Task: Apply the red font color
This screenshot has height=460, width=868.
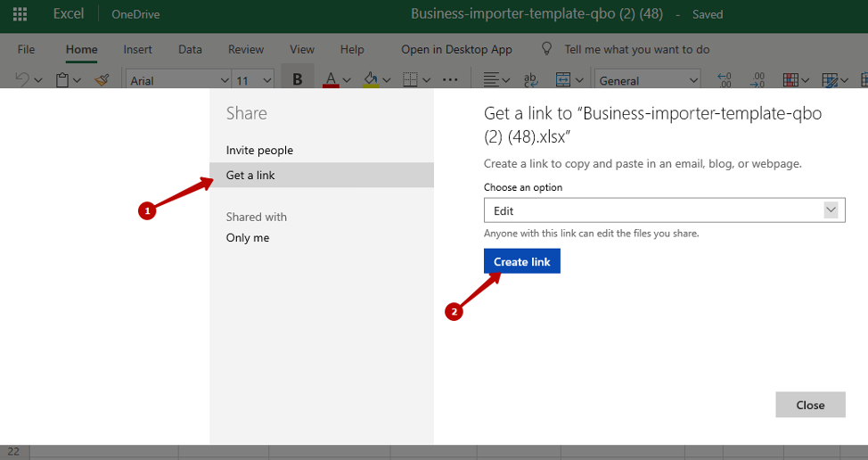Action: pos(331,79)
